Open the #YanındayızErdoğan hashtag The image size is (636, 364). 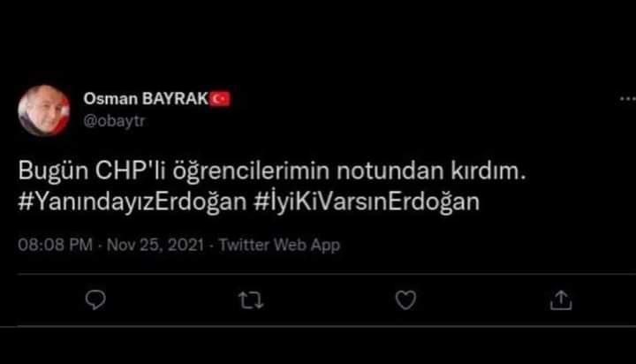132,201
